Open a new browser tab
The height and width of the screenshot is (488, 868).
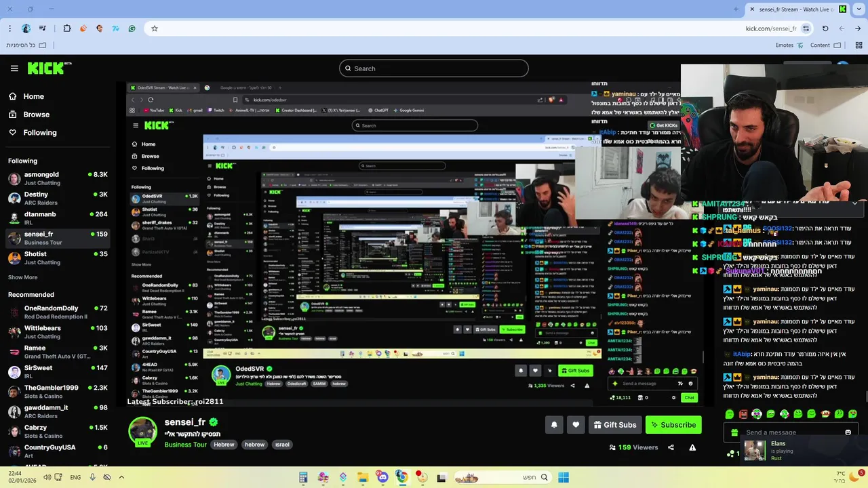pyautogui.click(x=736, y=9)
